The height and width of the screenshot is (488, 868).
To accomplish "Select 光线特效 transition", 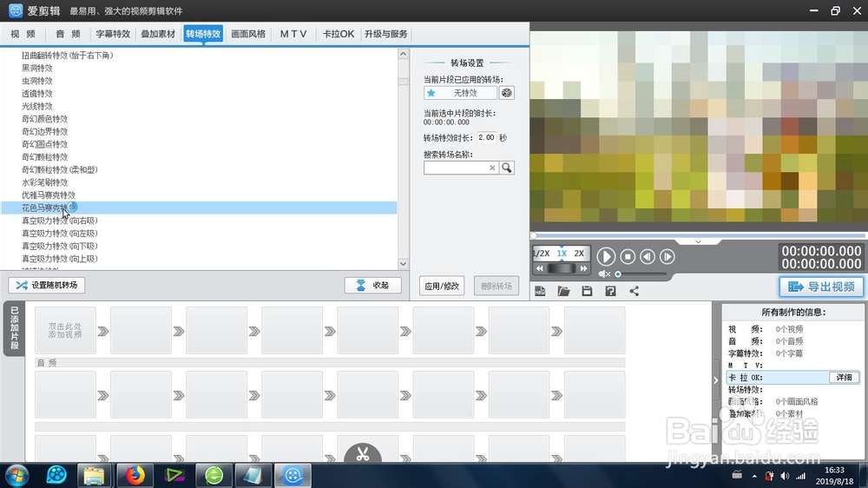I will 37,106.
